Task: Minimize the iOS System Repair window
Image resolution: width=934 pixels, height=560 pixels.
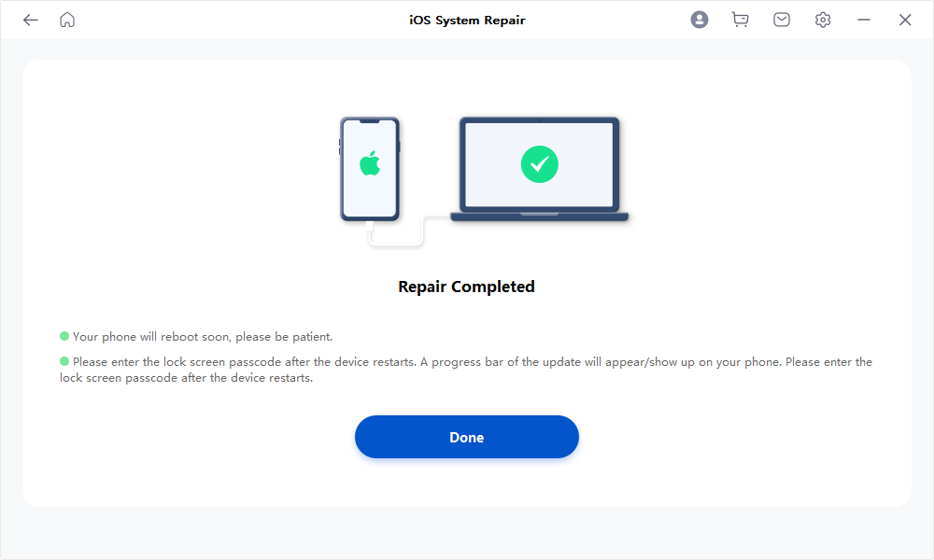Action: coord(864,20)
